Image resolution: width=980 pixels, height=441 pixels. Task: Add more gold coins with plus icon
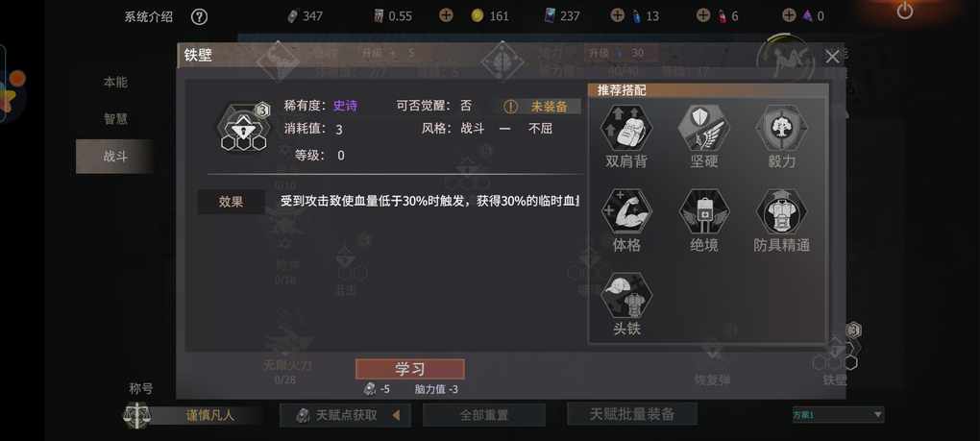tap(446, 15)
